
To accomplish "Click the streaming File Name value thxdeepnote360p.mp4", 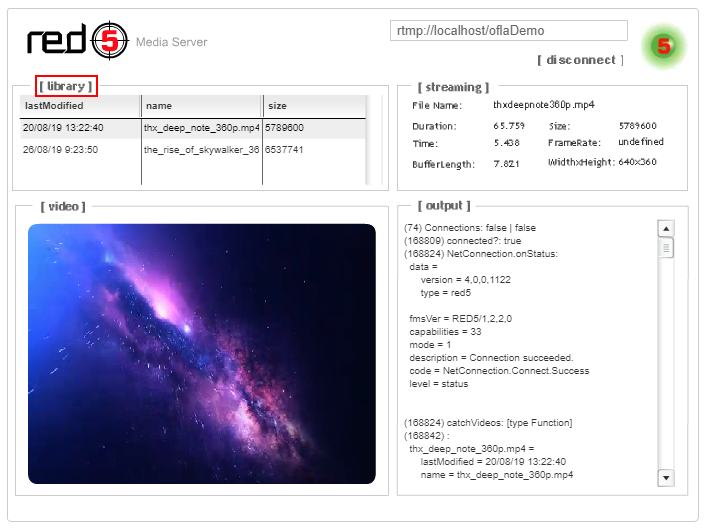I will [544, 105].
